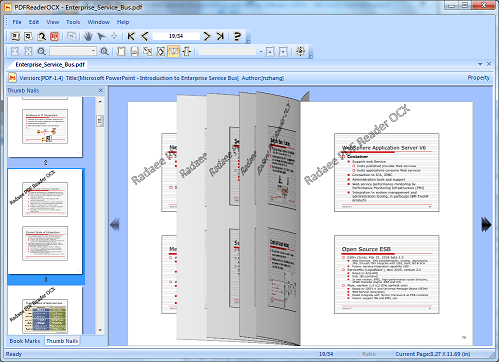499x362 pixels.
Task: Switch to continuous page layout icon
Action: [x=134, y=51]
